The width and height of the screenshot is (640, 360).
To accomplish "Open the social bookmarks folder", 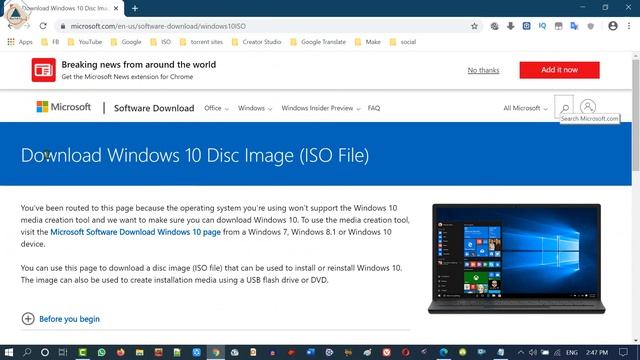I will tap(403, 42).
